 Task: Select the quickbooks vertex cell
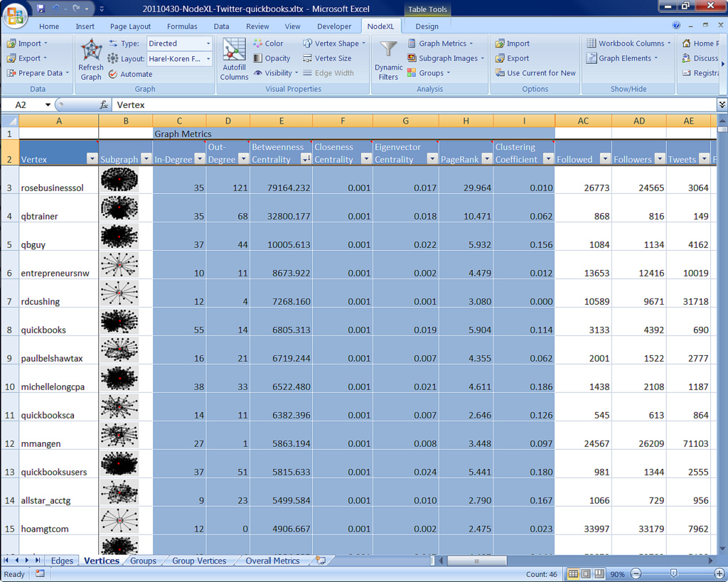point(58,322)
